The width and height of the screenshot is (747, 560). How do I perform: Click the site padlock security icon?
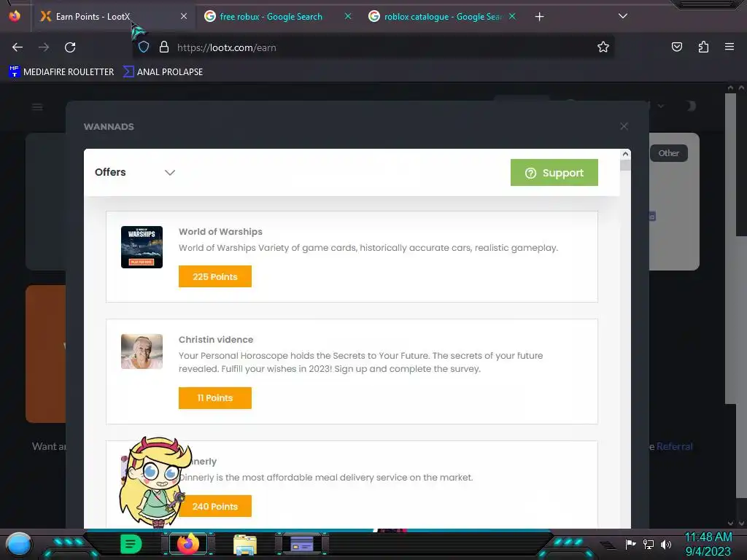click(164, 47)
